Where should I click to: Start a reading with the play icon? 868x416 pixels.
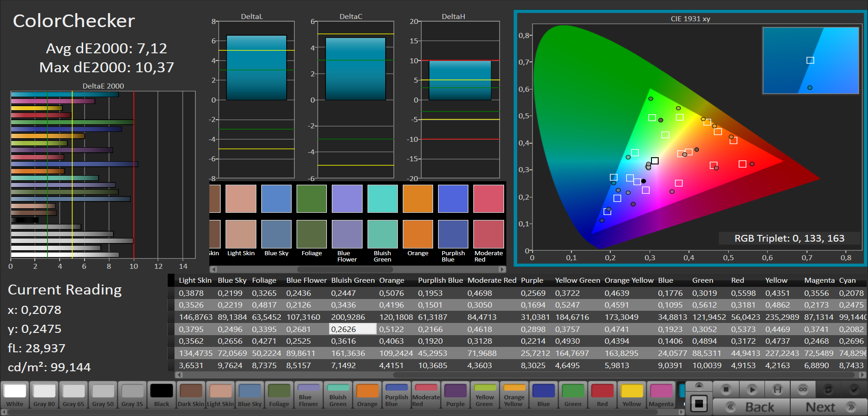752,389
